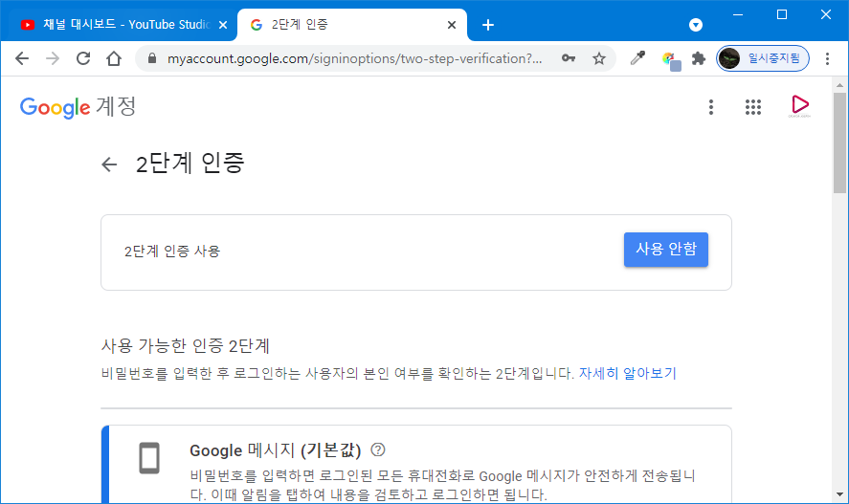Bookmark this page with the star icon

click(599, 58)
